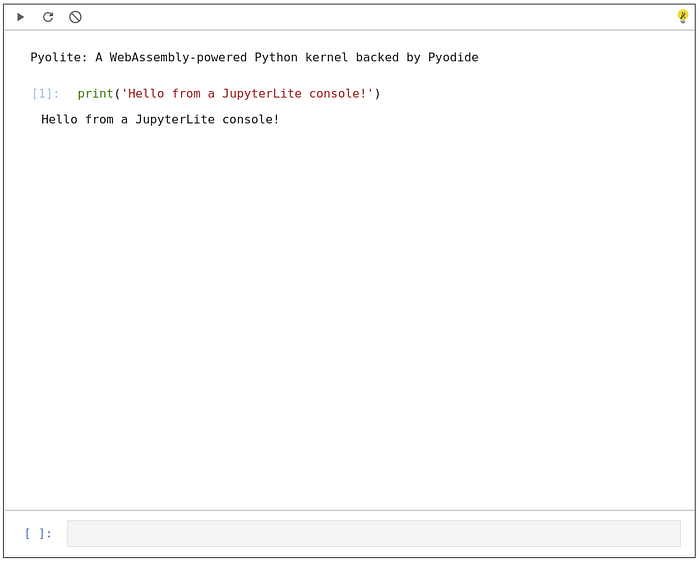Focus the empty code input field
The image size is (700, 564).
pyautogui.click(x=374, y=533)
